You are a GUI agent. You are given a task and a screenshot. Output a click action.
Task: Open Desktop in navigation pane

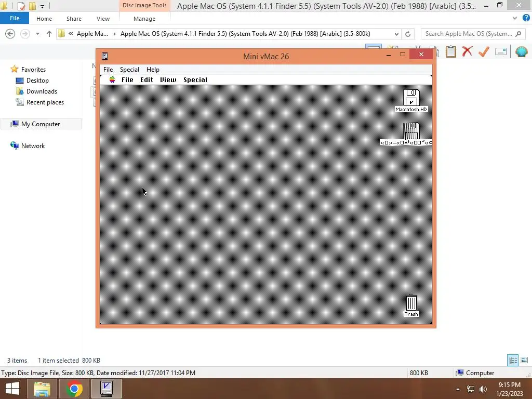coord(37,81)
